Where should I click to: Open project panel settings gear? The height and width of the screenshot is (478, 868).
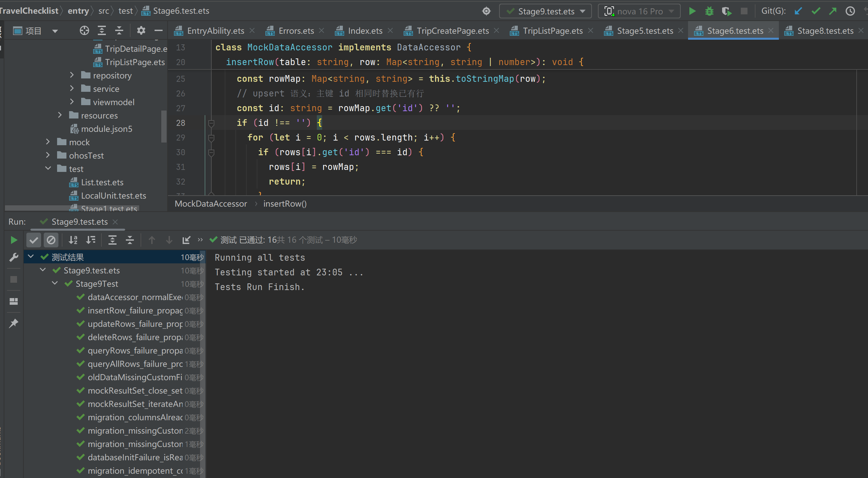(x=141, y=31)
